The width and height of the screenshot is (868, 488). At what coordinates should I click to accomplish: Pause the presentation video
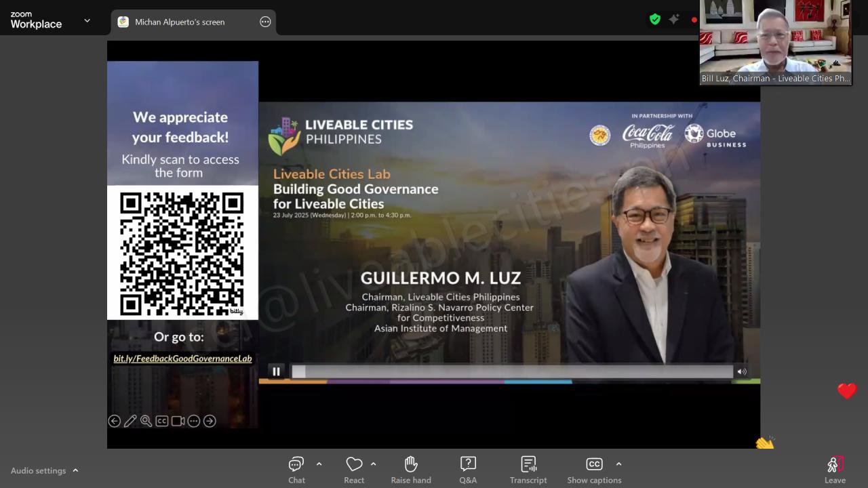click(276, 371)
